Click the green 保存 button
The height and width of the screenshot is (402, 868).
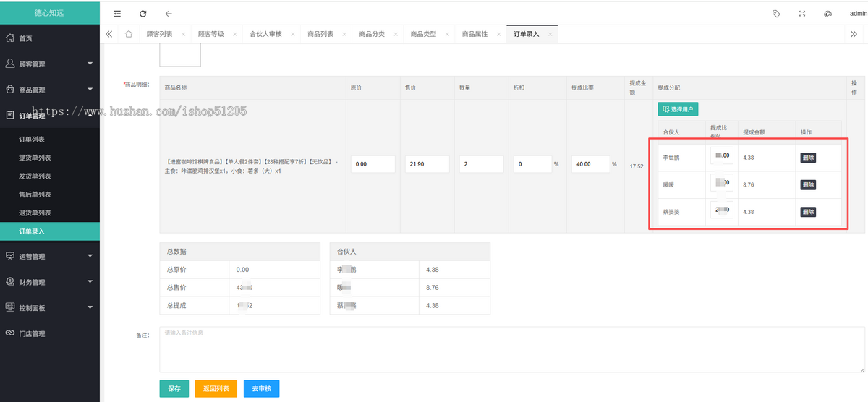pyautogui.click(x=174, y=388)
